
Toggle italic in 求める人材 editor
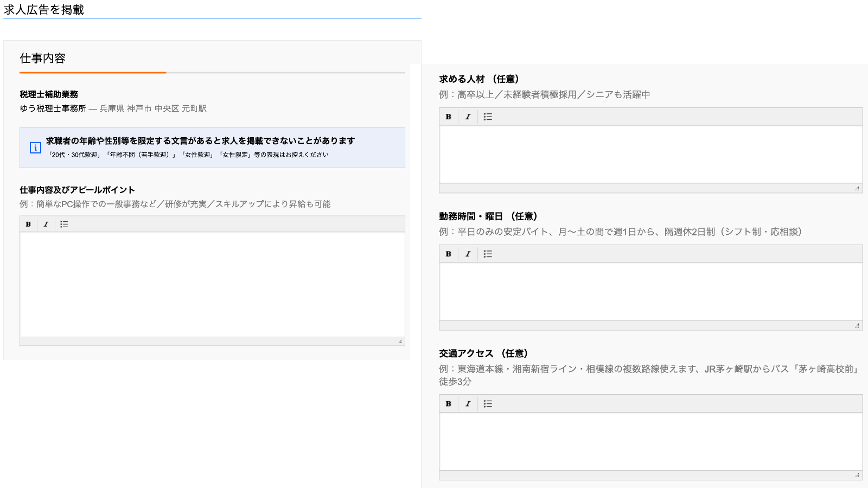(x=468, y=117)
